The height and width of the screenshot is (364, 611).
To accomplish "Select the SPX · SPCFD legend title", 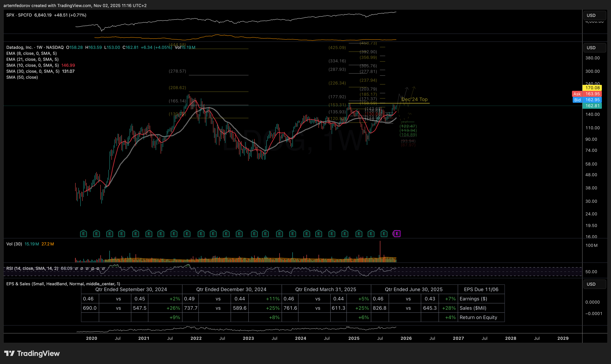I will point(19,15).
